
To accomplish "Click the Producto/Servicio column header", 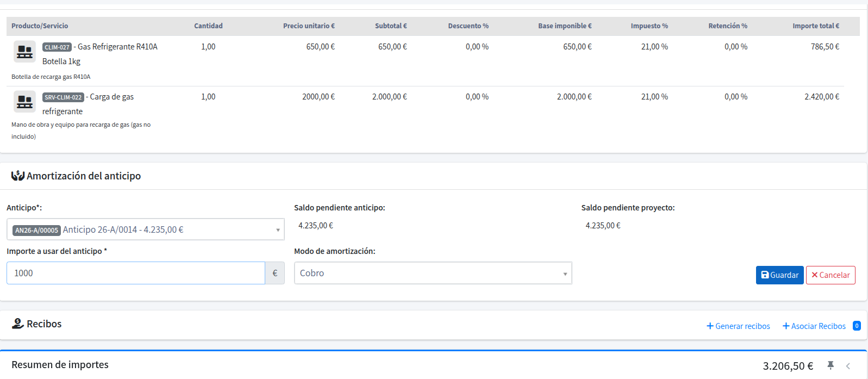I will click(x=40, y=26).
